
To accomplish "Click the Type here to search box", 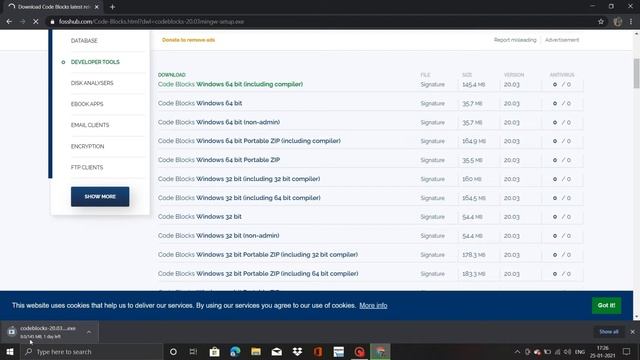I will coord(91,352).
